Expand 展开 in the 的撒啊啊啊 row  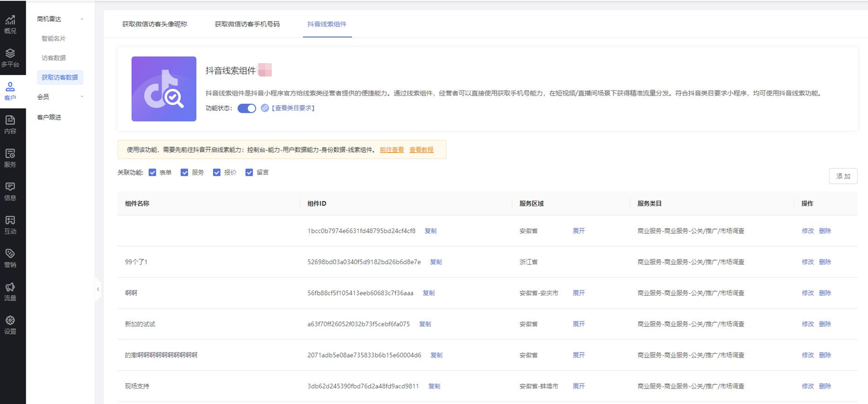click(x=579, y=355)
